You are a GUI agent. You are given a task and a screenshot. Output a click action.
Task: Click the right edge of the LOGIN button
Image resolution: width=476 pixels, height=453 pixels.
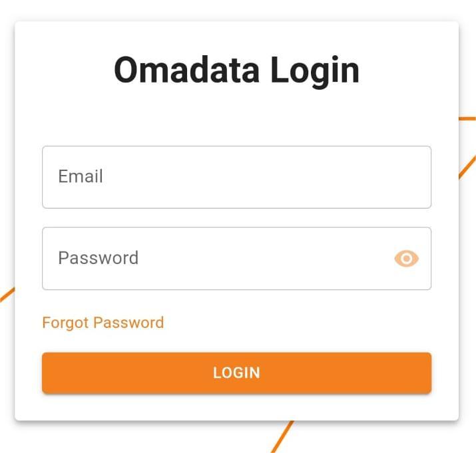click(x=424, y=373)
